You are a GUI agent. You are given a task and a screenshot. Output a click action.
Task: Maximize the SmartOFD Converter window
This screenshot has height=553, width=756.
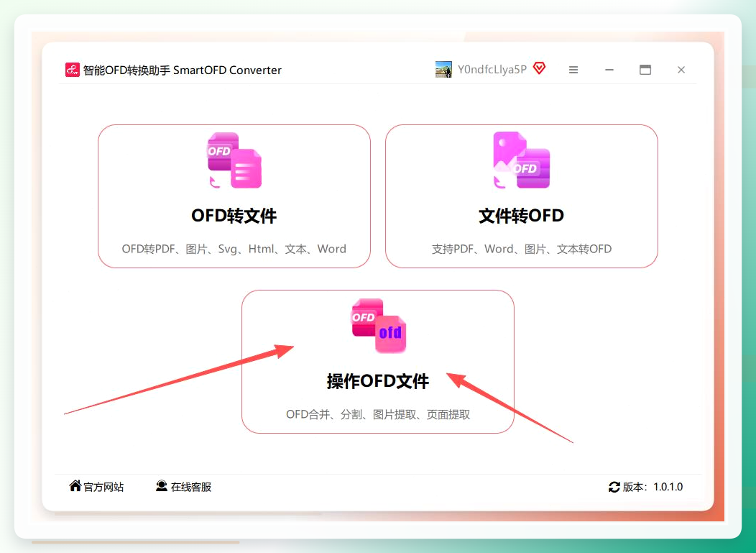click(645, 70)
